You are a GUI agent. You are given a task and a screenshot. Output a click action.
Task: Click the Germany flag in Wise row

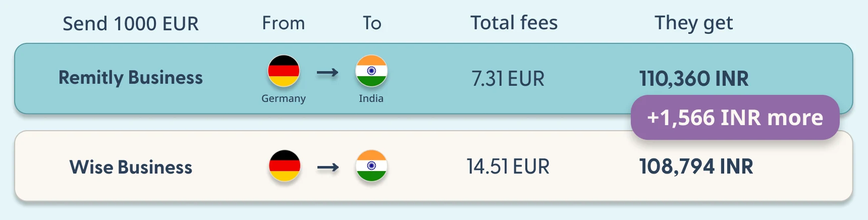pos(285,166)
